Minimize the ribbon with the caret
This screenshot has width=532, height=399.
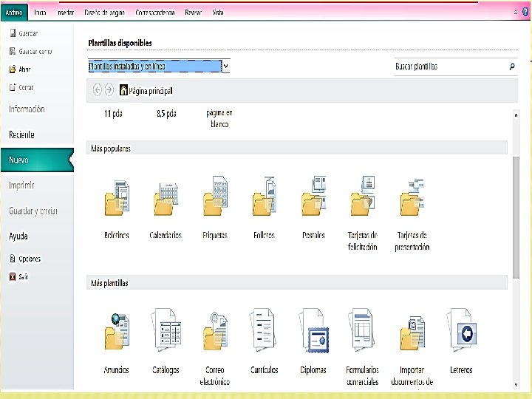(x=516, y=13)
